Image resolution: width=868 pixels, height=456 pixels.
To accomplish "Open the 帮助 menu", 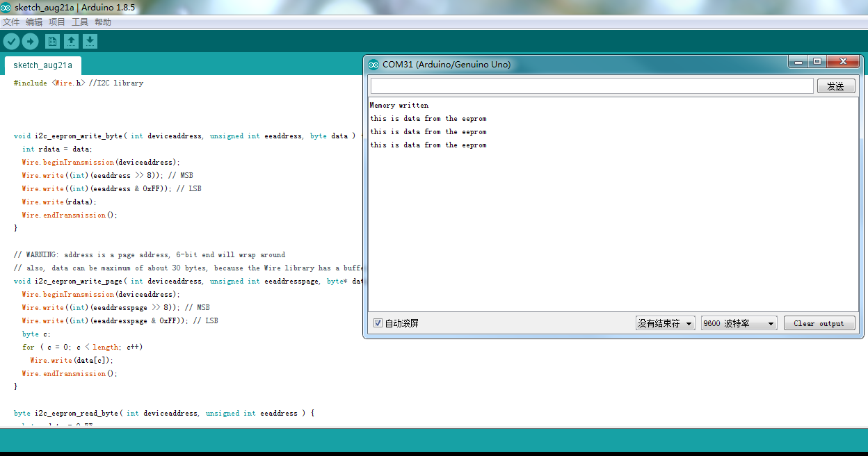I will 102,22.
